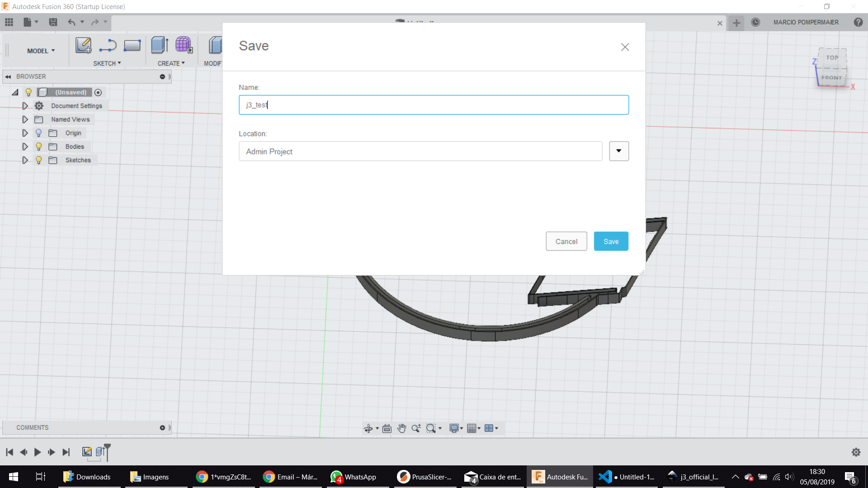Activate the Unsaved component radio button
This screenshot has height=488, width=868.
pyautogui.click(x=98, y=93)
